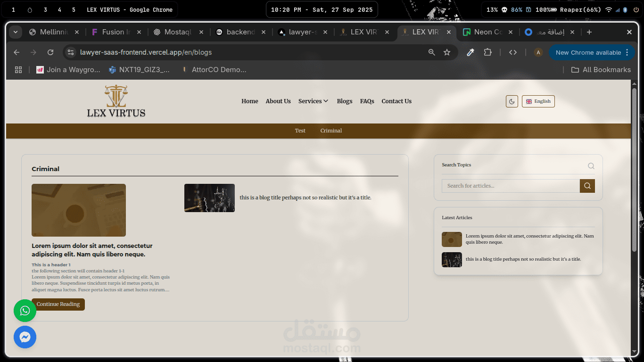Image resolution: width=644 pixels, height=362 pixels.
Task: Open the Extensions puzzle menu
Action: 488,52
